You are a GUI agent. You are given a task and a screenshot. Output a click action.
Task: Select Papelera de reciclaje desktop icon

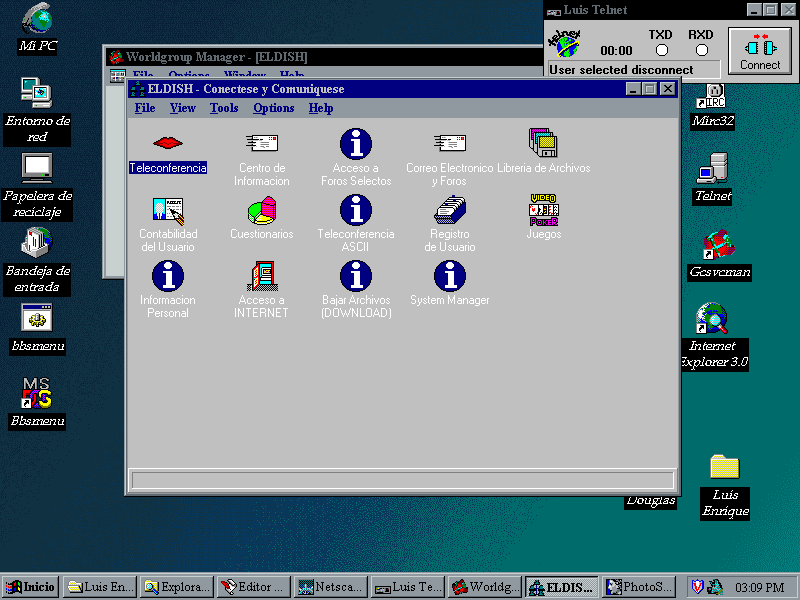pos(37,168)
